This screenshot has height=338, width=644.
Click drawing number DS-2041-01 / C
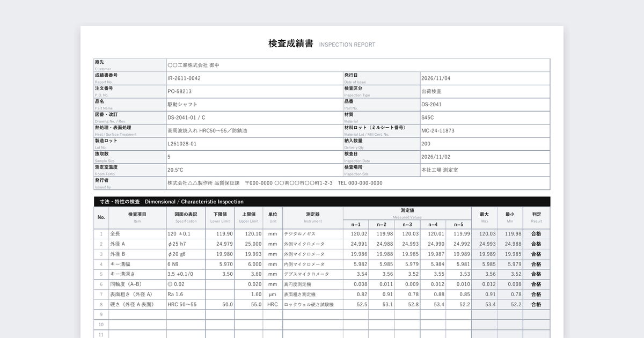point(186,117)
